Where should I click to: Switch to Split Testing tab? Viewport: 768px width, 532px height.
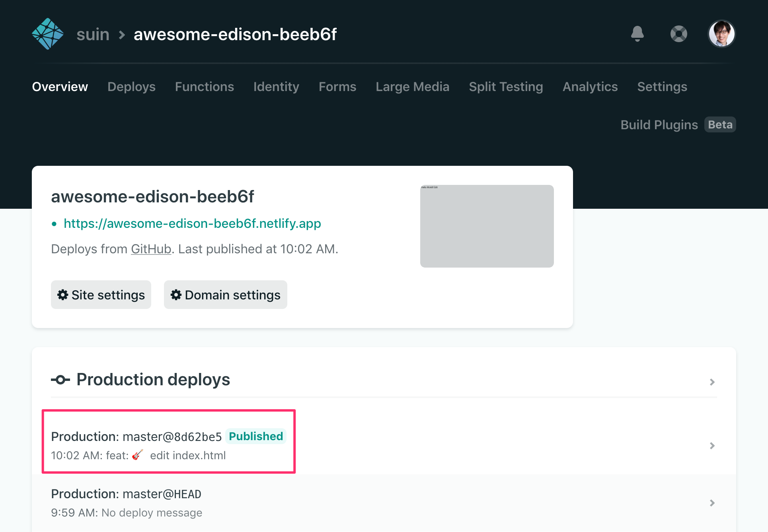pos(506,87)
